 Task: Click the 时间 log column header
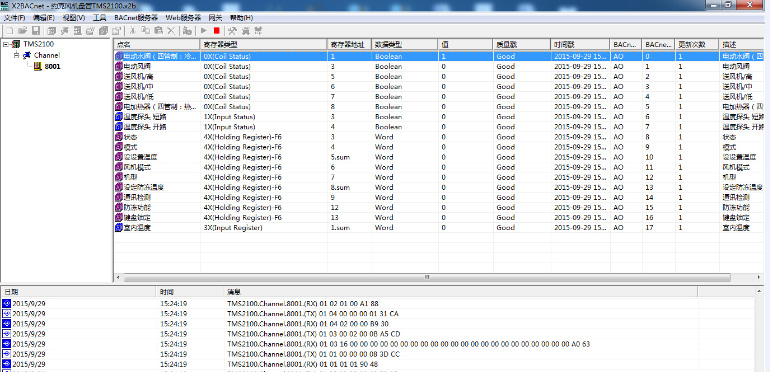click(x=190, y=292)
